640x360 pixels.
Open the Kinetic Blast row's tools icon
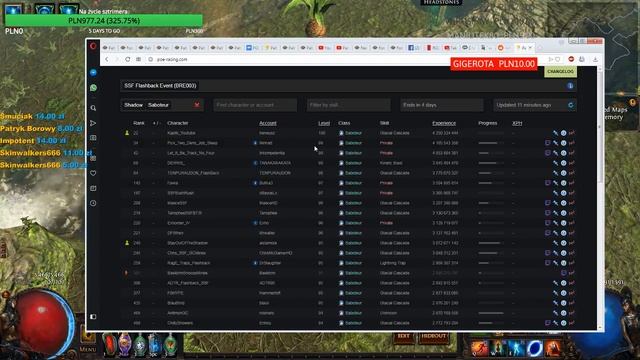pos(556,163)
